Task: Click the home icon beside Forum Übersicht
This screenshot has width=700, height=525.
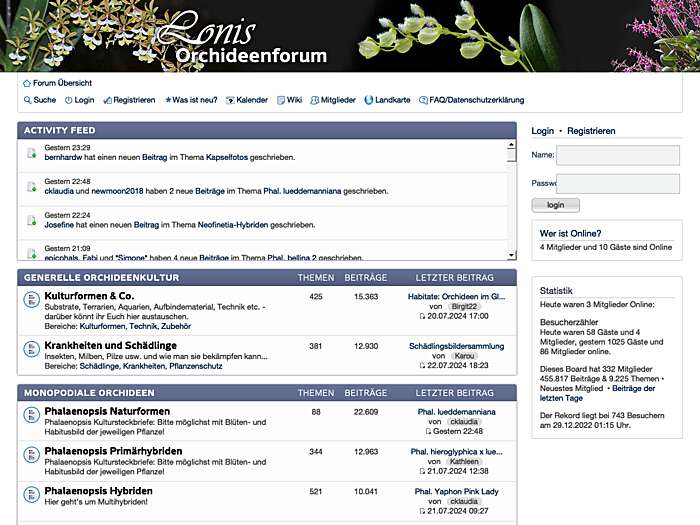Action: (x=27, y=83)
